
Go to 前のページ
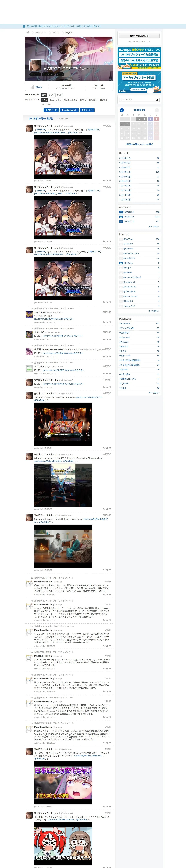pyautogui.click(x=51, y=110)
